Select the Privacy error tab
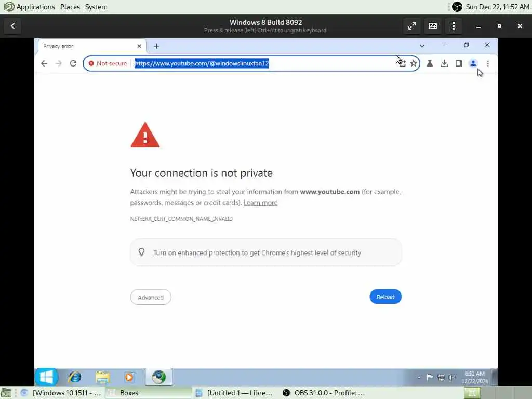Screen dimensions: 532x399 tap(91, 46)
